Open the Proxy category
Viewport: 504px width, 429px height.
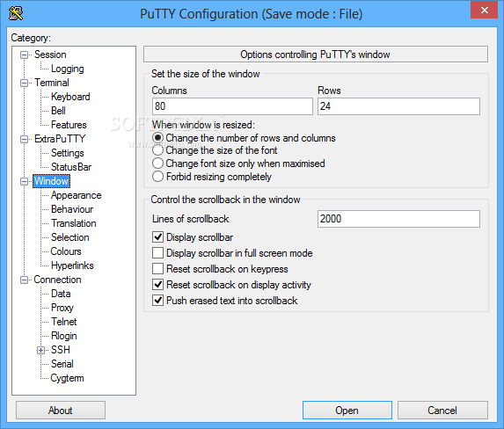62,308
